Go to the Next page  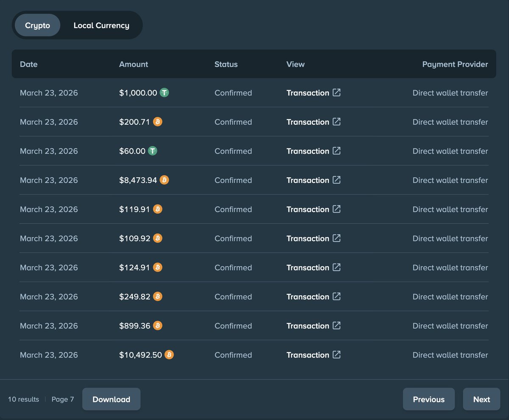coord(481,399)
